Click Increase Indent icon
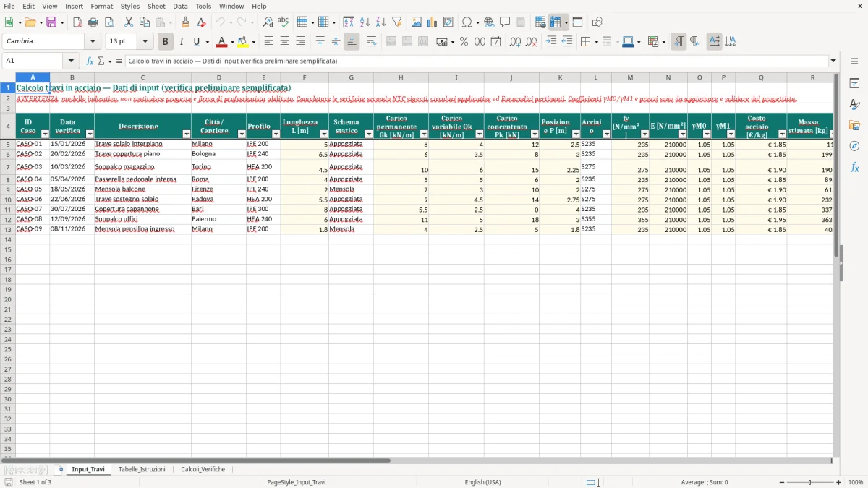 (x=551, y=42)
